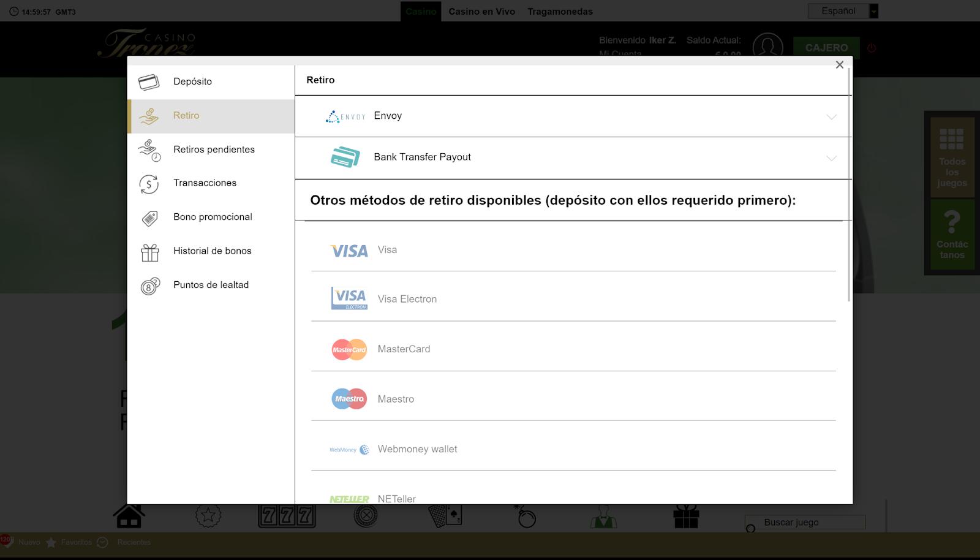Expand the Bank Transfer Payout chevron
The height and width of the screenshot is (560, 980).
click(831, 158)
